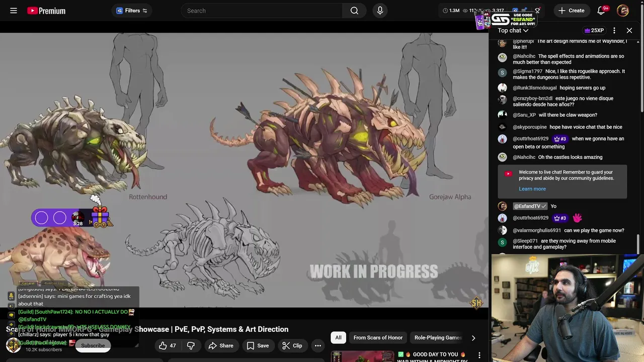Open the account avatar menu
This screenshot has width=644, height=362.
pos(623,11)
